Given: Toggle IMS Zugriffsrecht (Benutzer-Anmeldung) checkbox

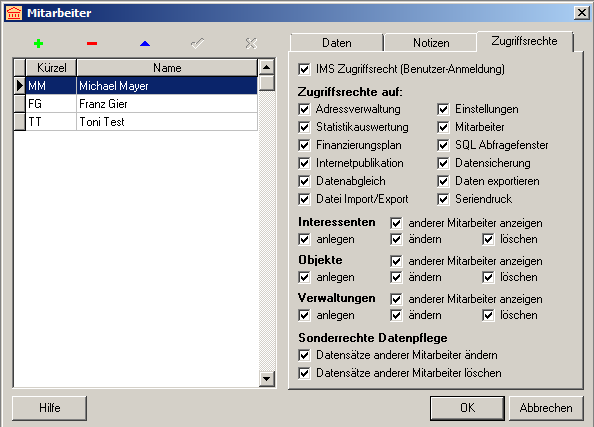Looking at the screenshot, I should coord(304,69).
